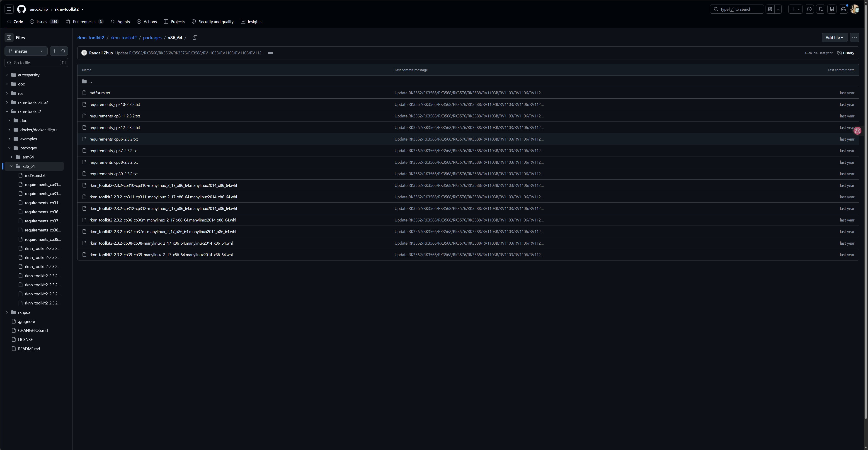Image resolution: width=868 pixels, height=450 pixels.
Task: Expand the rknpu2 folder in the tree
Action: point(7,312)
